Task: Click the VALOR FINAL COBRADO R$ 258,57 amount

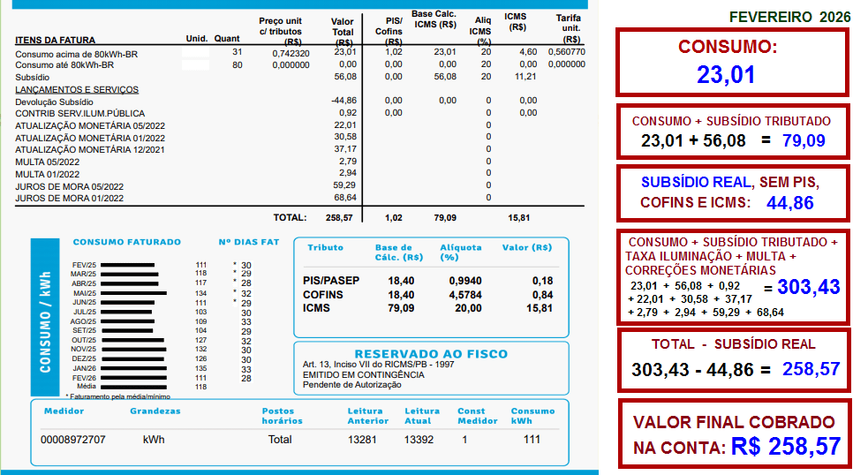Action: click(785, 447)
